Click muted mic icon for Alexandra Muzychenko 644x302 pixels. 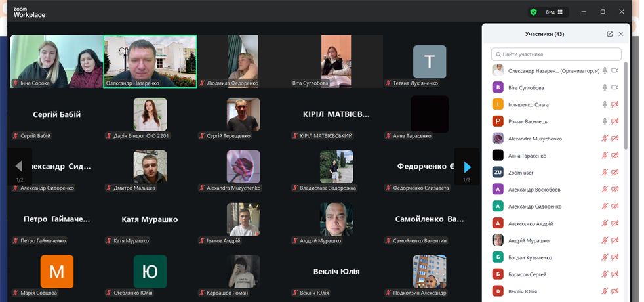click(605, 139)
